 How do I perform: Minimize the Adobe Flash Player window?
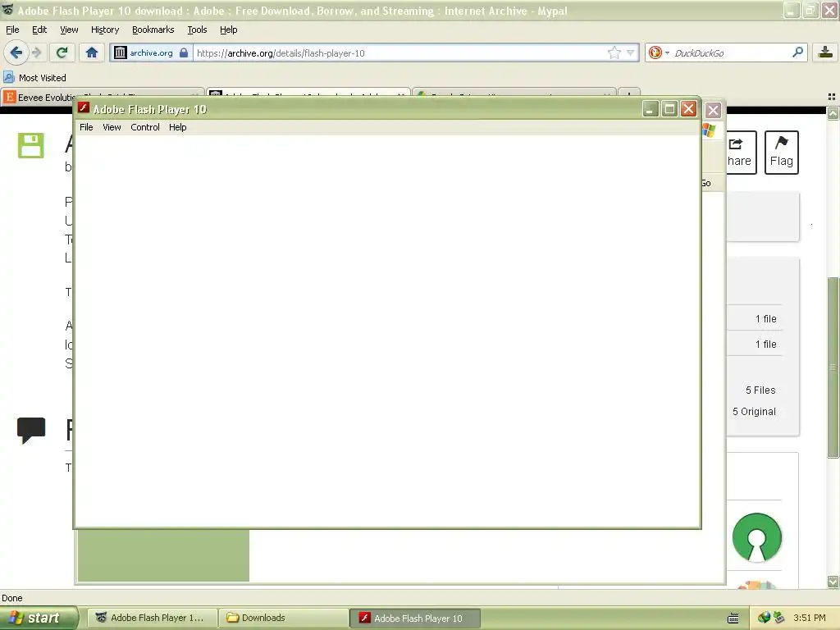651,109
